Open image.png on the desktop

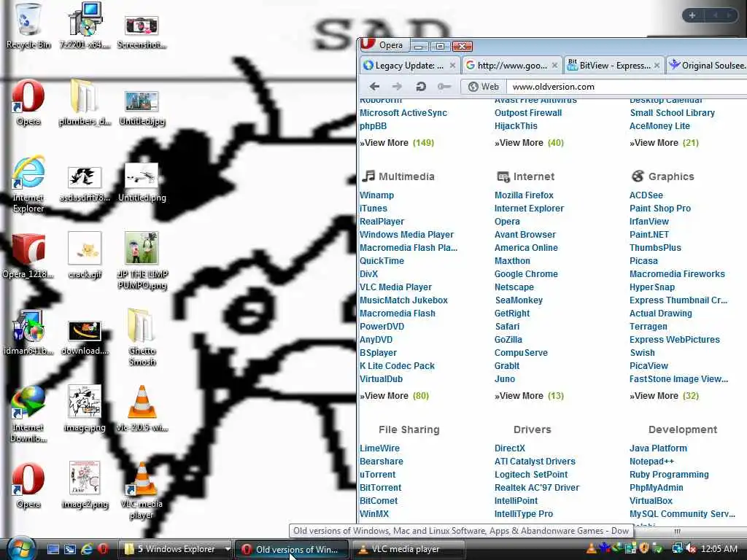tap(85, 408)
